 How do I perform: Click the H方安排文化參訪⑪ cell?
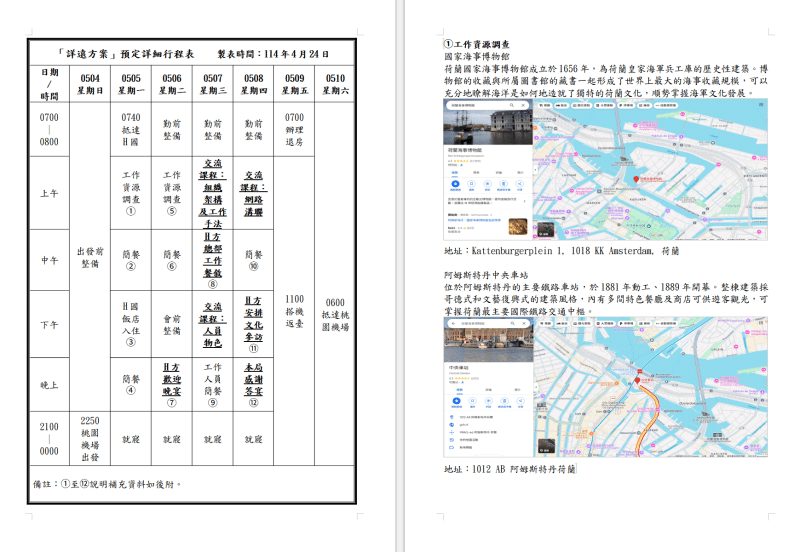tap(254, 324)
